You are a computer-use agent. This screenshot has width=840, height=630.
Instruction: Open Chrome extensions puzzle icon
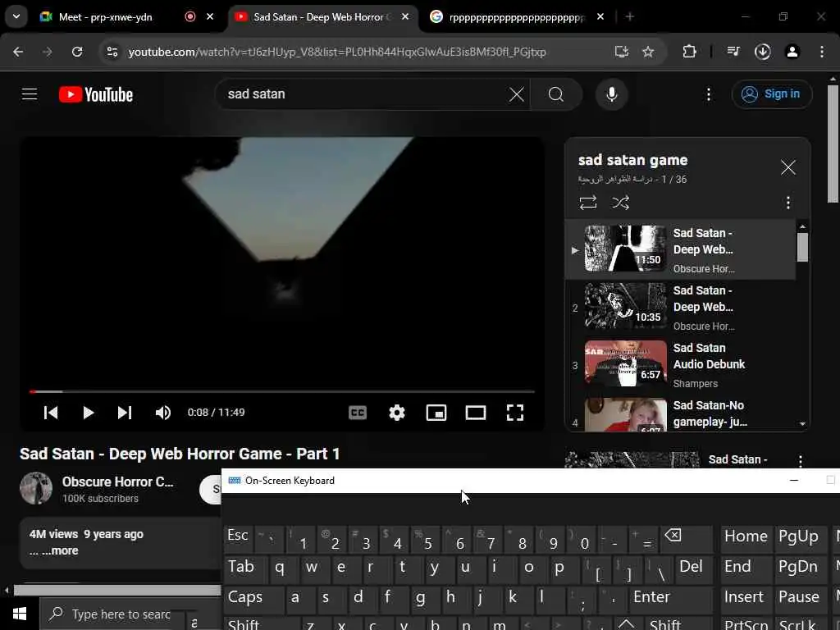pos(689,52)
